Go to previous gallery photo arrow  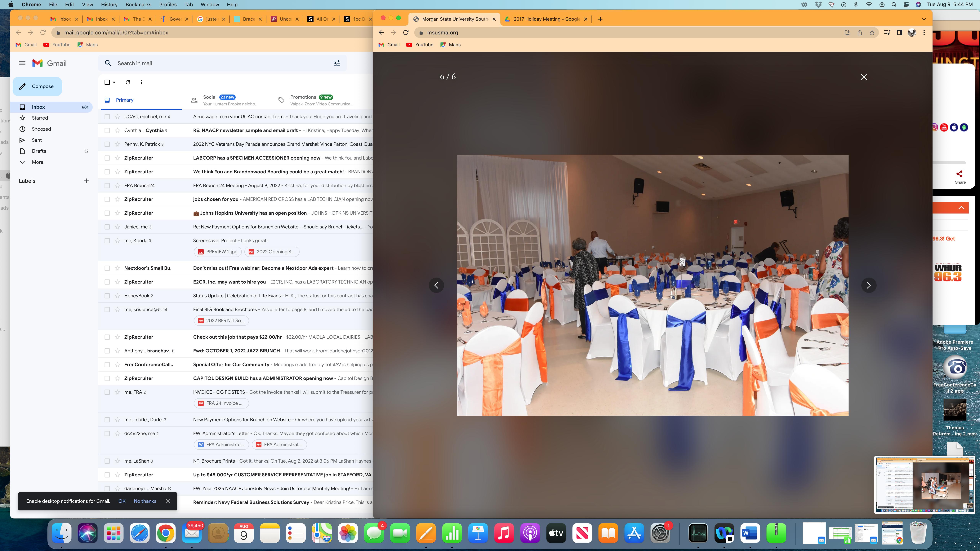[x=436, y=285]
